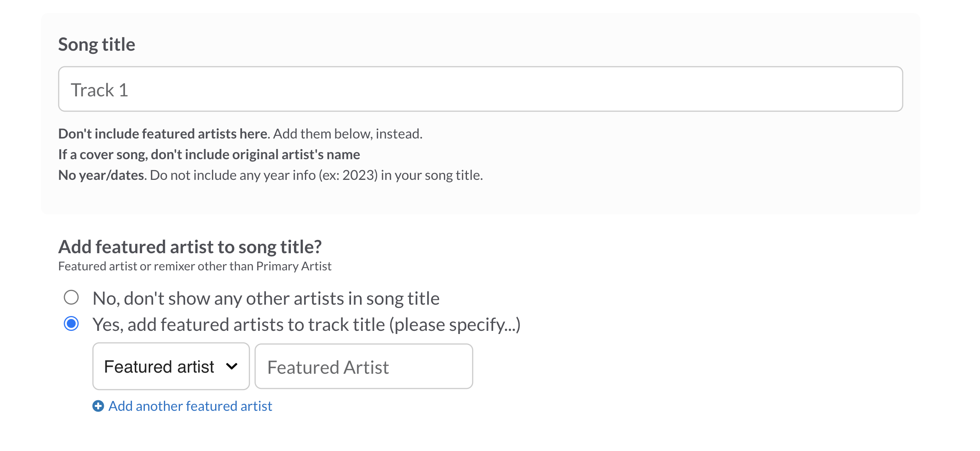
Task: Click the "Yes, add featured artists to track title" label
Action: 238,325
